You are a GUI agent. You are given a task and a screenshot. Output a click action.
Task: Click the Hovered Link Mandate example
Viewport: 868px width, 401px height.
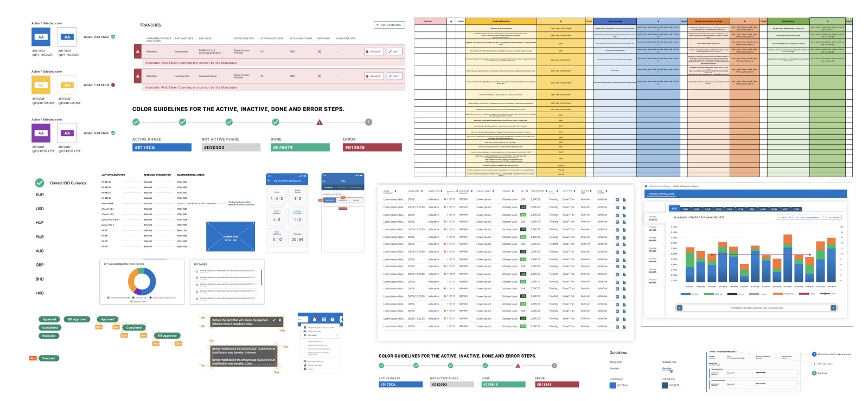[667, 368]
